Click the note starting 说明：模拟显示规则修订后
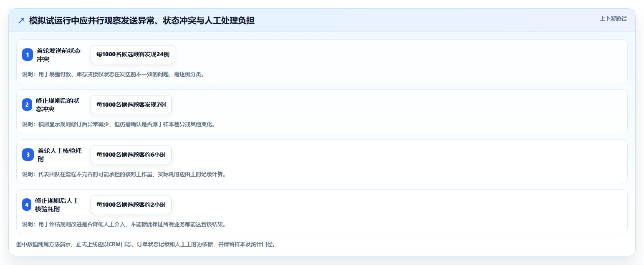The height and width of the screenshot is (265, 644). (119, 124)
